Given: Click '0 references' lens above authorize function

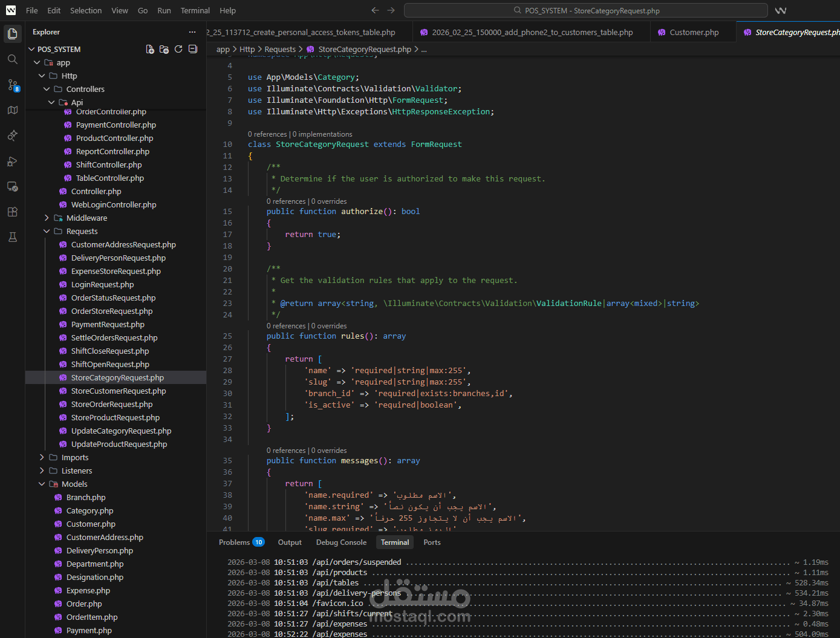Looking at the screenshot, I should (286, 201).
